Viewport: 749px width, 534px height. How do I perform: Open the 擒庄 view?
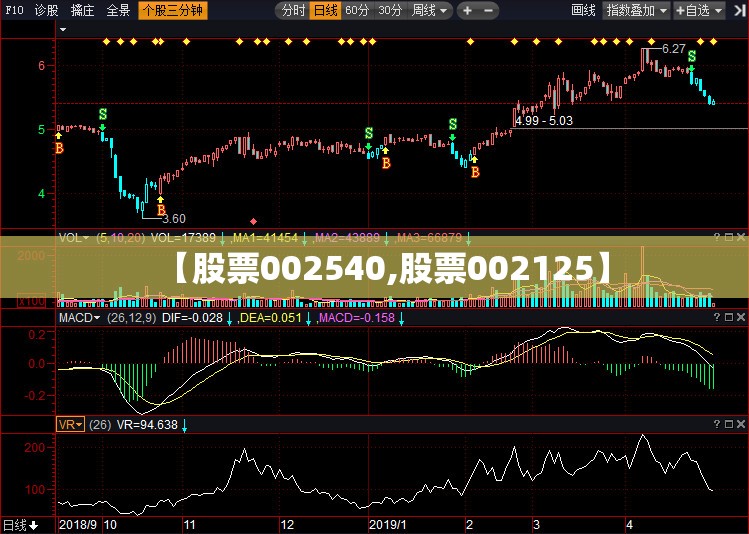click(x=82, y=10)
